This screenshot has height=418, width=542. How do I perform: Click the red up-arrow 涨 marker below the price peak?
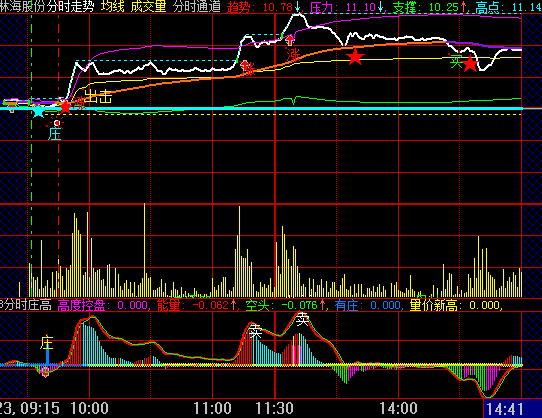pyautogui.click(x=290, y=40)
